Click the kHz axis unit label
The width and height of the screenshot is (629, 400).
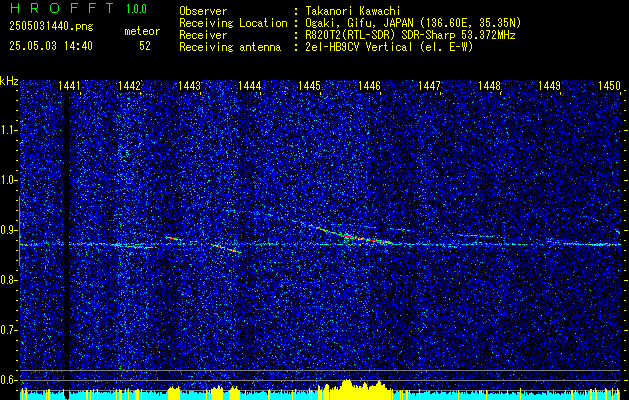pyautogui.click(x=9, y=81)
